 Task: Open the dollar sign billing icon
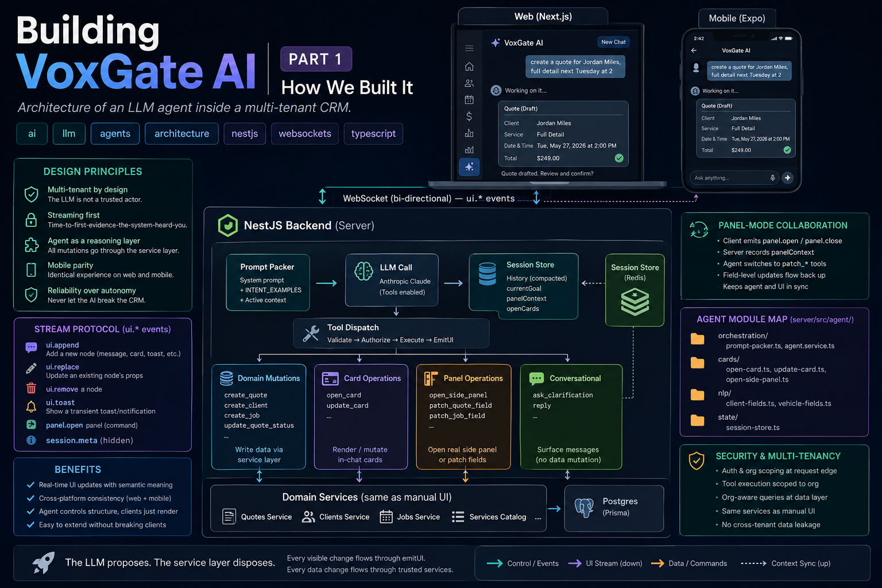pyautogui.click(x=469, y=116)
